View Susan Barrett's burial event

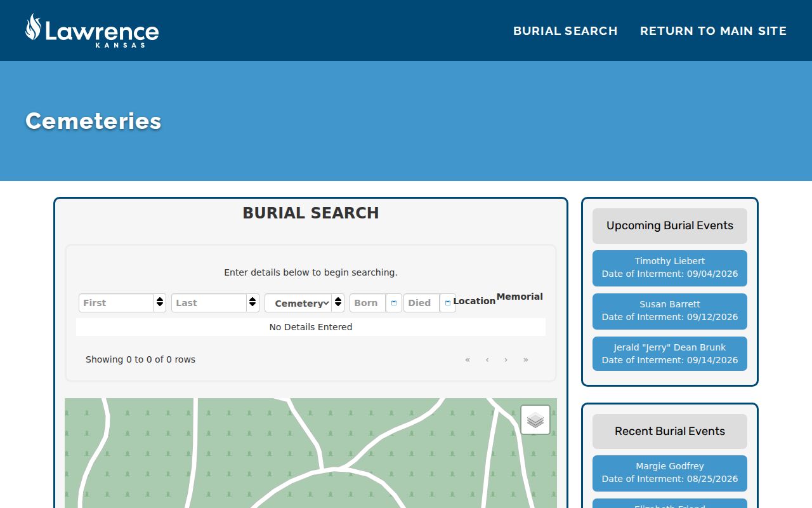670,311
